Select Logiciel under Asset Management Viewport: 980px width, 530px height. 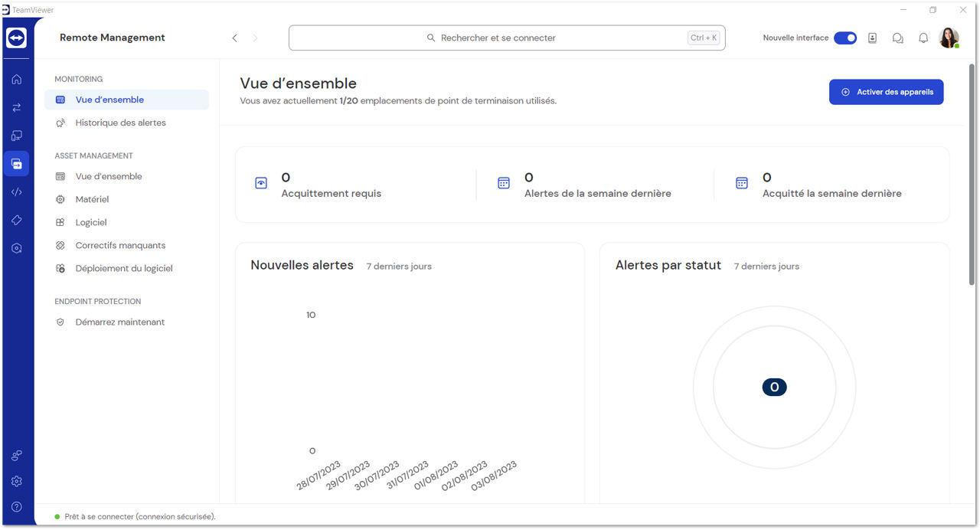point(92,222)
